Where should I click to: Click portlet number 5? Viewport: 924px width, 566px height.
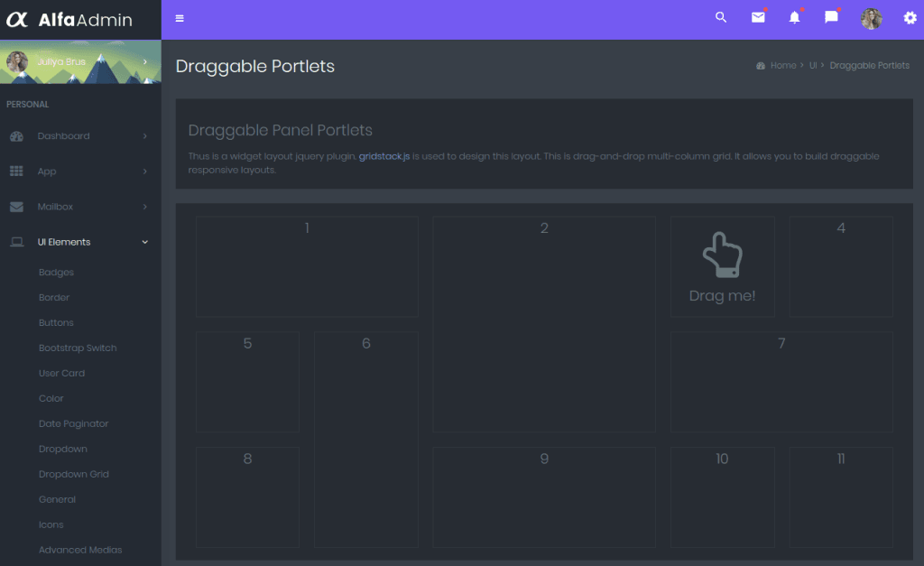(x=247, y=382)
